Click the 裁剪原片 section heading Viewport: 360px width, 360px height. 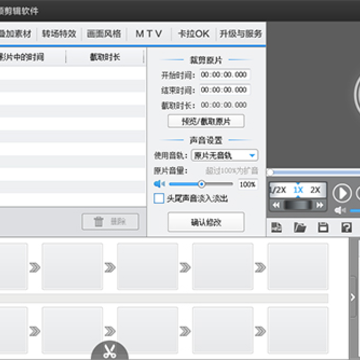(206, 60)
